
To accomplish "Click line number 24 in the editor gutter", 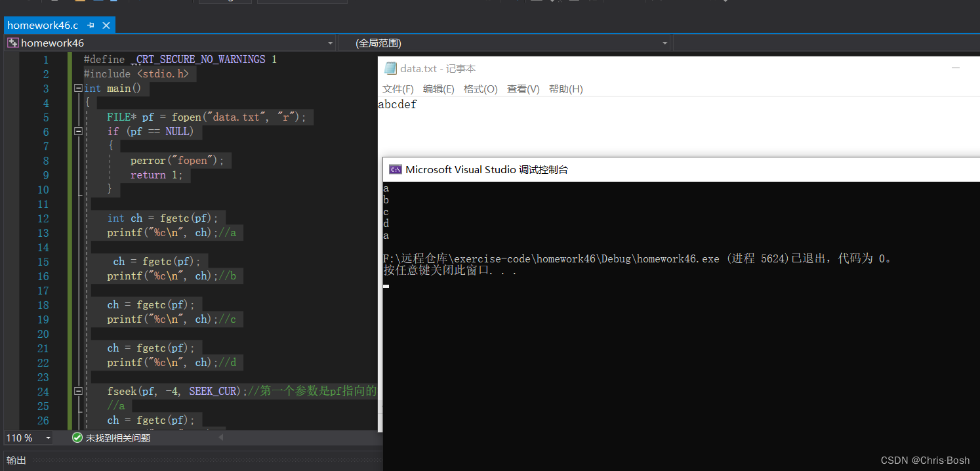I will click(x=43, y=392).
